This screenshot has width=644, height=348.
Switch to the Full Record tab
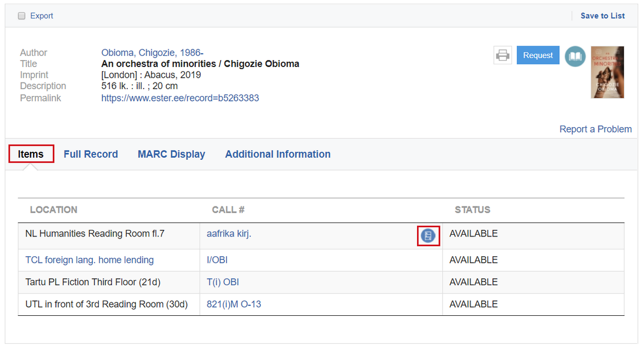point(91,154)
